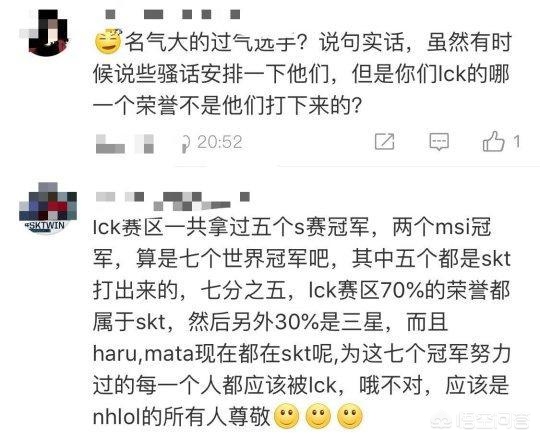540x439 pixels.
Task: Click the small source icon before 20:52
Action: pos(186,143)
